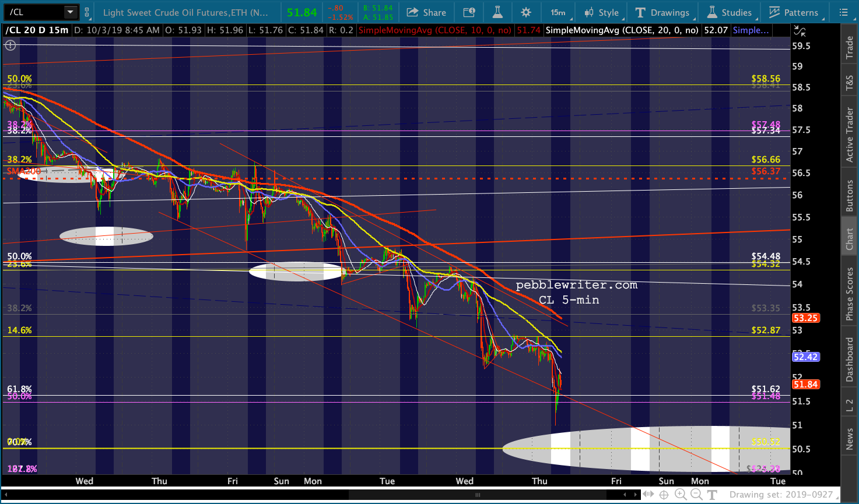The image size is (859, 504).
Task: Click the pebblewriter.com chart annotation
Action: [577, 285]
